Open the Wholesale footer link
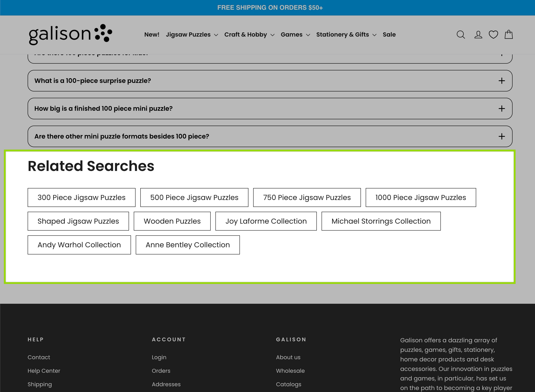The width and height of the screenshot is (535, 392). point(290,371)
